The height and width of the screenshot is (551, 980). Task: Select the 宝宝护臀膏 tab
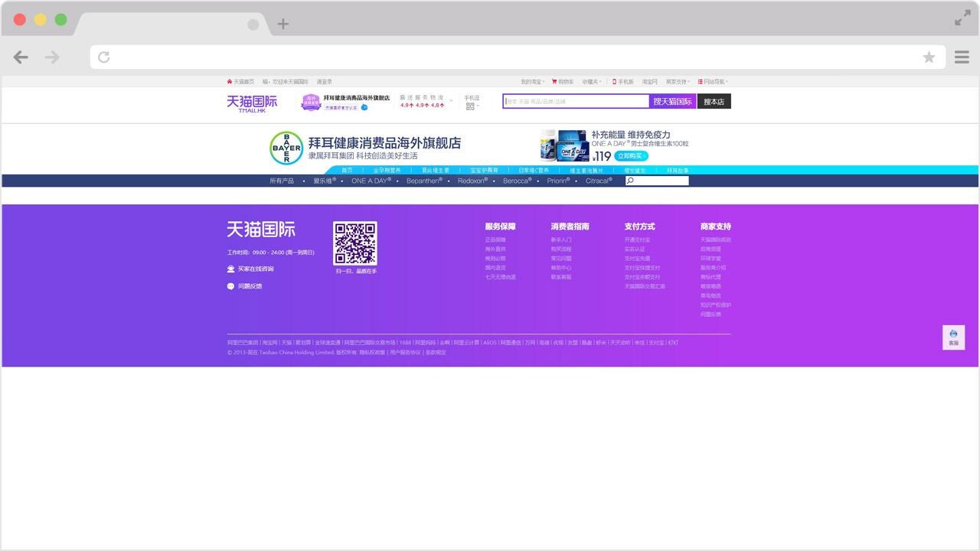(x=484, y=171)
